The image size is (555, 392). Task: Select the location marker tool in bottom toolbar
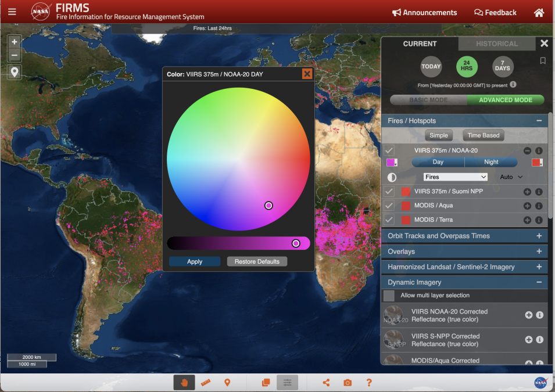[x=227, y=383]
